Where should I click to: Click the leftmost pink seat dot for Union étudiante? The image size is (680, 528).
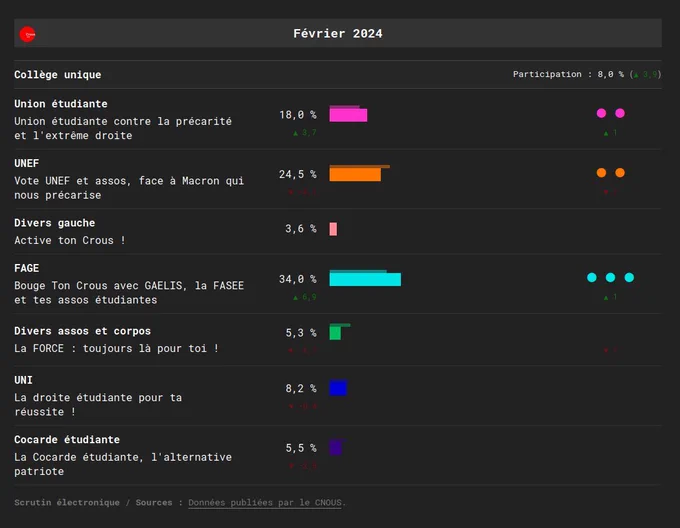[x=601, y=113]
